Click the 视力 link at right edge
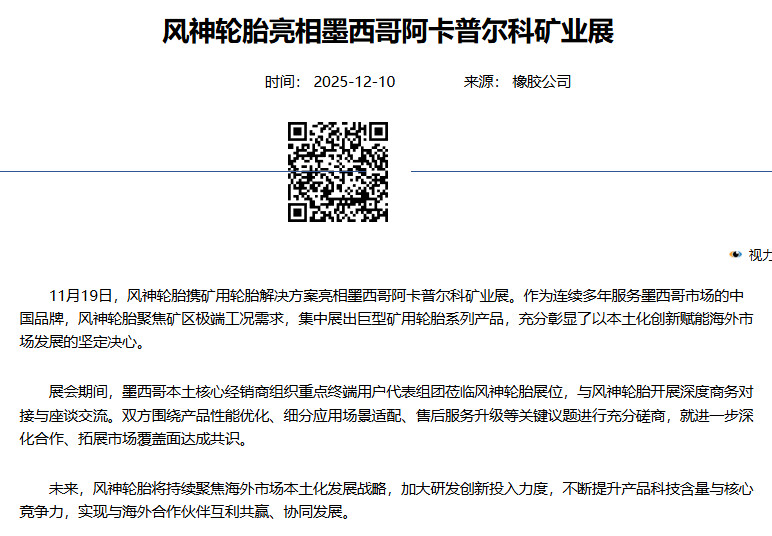772x536 pixels. pos(760,255)
